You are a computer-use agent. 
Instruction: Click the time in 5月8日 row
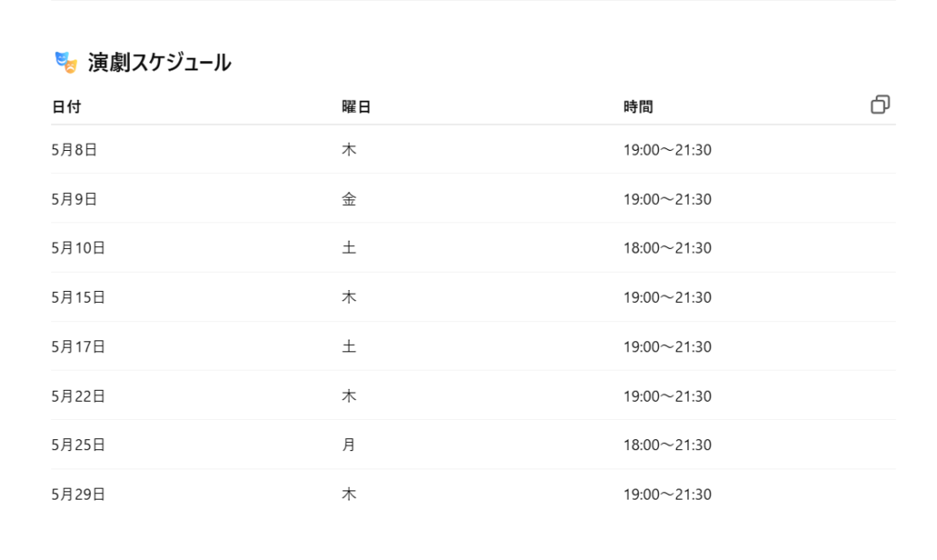pyautogui.click(x=667, y=150)
